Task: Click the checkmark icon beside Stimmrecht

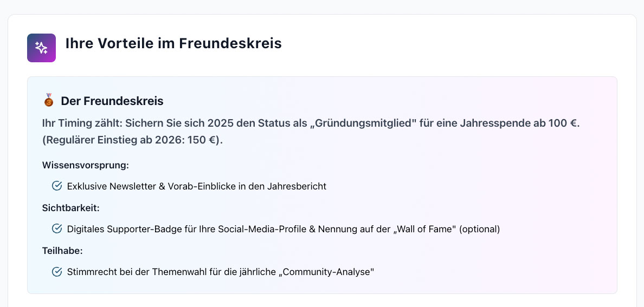Action: (x=57, y=271)
